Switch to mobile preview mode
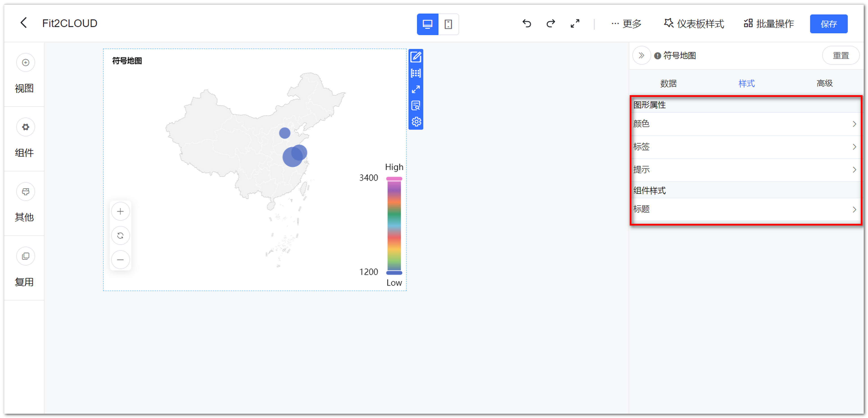The width and height of the screenshot is (868, 418). point(449,24)
